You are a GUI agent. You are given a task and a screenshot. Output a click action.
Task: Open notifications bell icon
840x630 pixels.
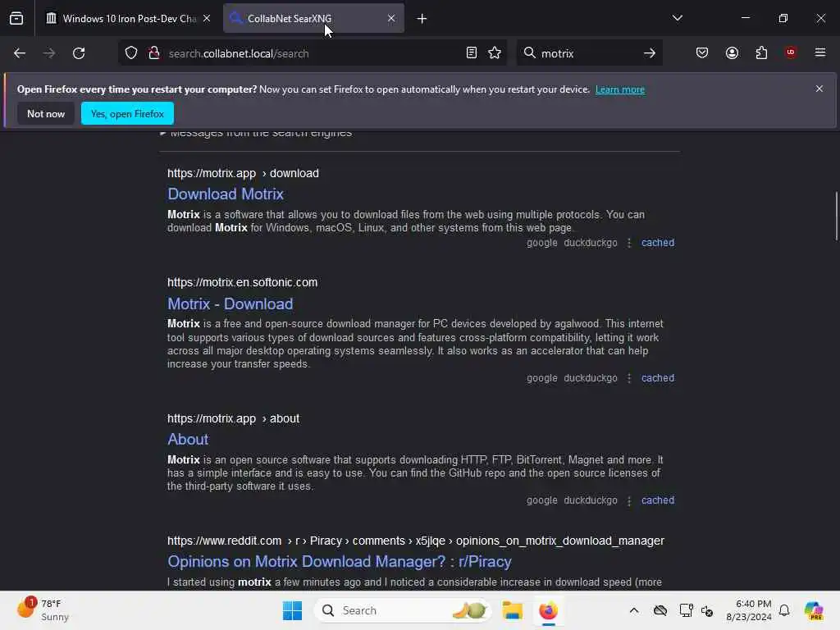click(x=784, y=610)
